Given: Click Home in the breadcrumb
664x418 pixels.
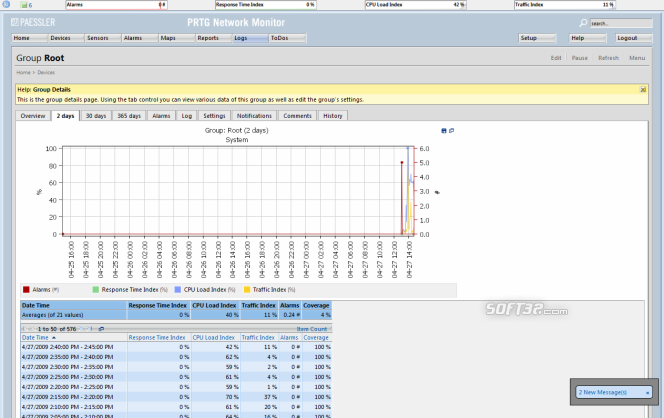Looking at the screenshot, I should (23, 72).
